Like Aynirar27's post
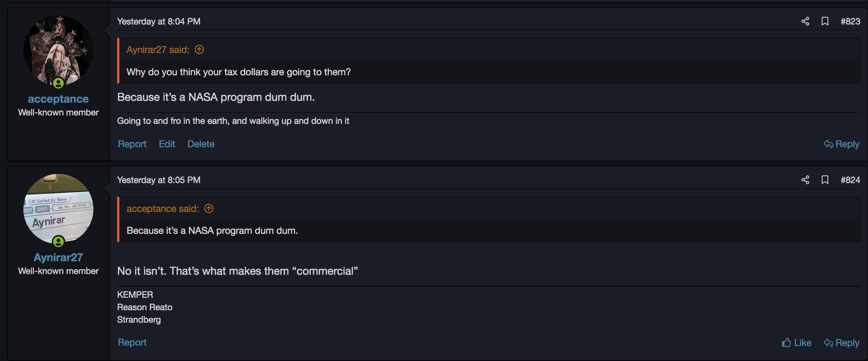 pos(796,343)
